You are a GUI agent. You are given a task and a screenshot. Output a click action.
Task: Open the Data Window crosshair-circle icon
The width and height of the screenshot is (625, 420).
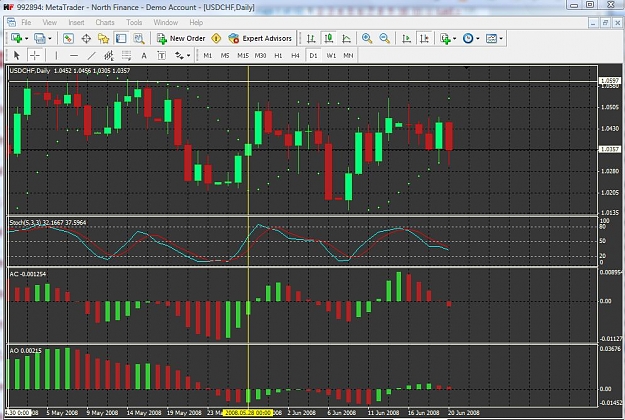coord(86,39)
